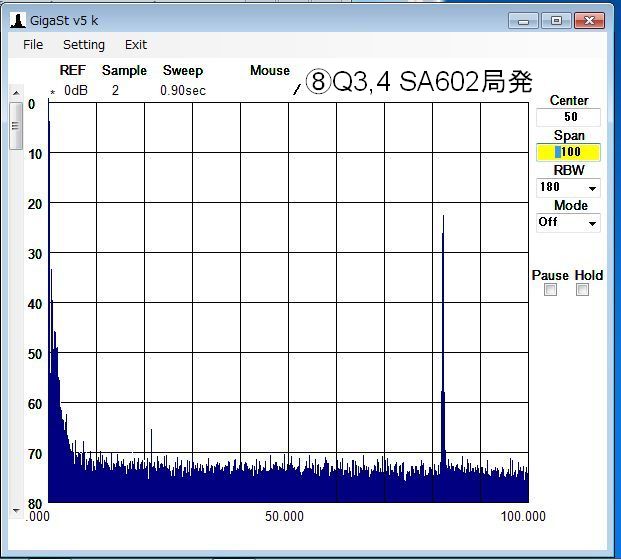Click the Span label
Viewport: 621px width, 560px height.
[569, 135]
